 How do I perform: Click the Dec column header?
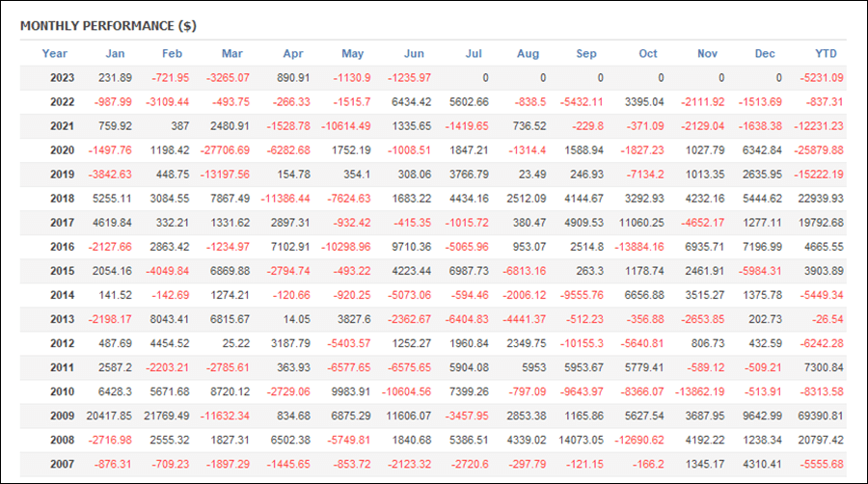[765, 54]
